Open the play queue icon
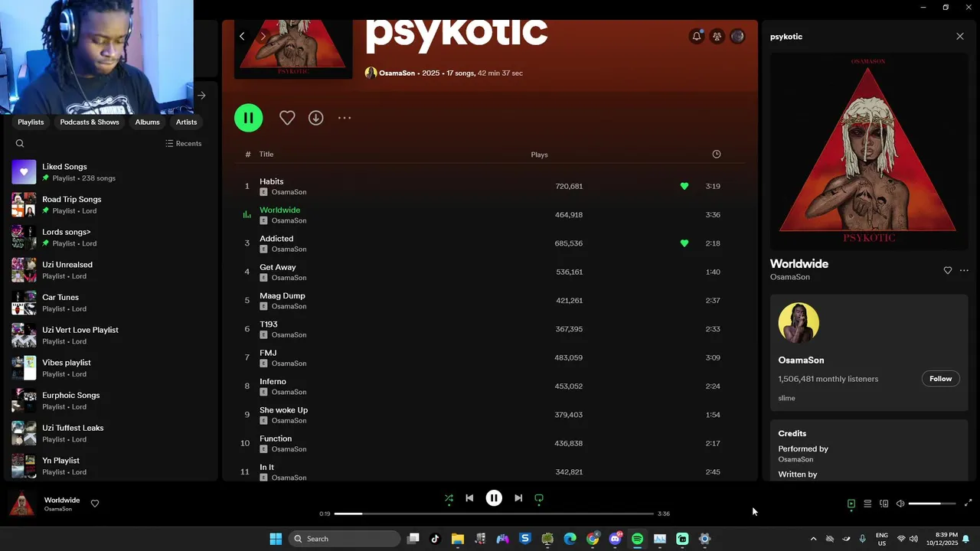This screenshot has height=551, width=980. tap(867, 504)
